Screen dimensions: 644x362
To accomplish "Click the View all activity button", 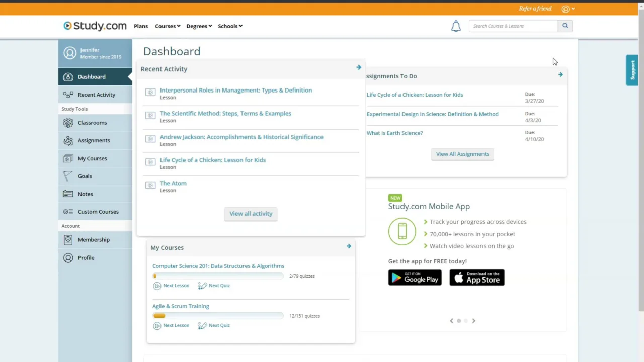I will 251,214.
